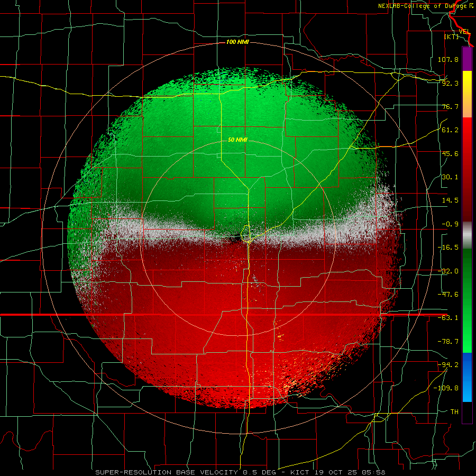Viewport: 476px width, 476px height.
Task: Click the "TH" legend label
Action: [x=454, y=411]
